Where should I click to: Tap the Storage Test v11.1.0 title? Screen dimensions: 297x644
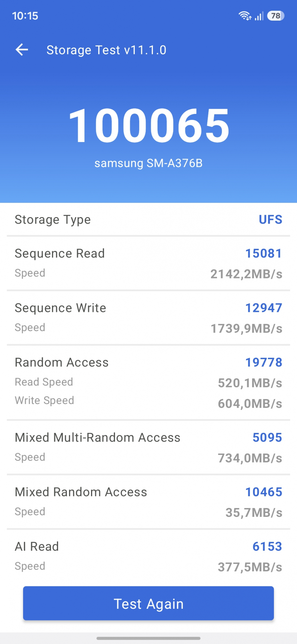106,50
